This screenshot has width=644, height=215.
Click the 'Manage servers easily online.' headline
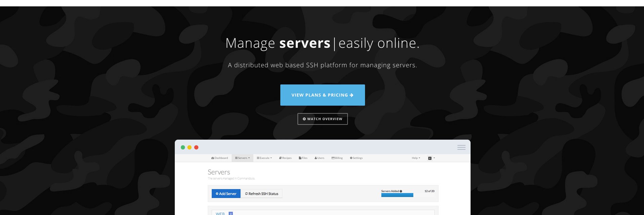322,43
